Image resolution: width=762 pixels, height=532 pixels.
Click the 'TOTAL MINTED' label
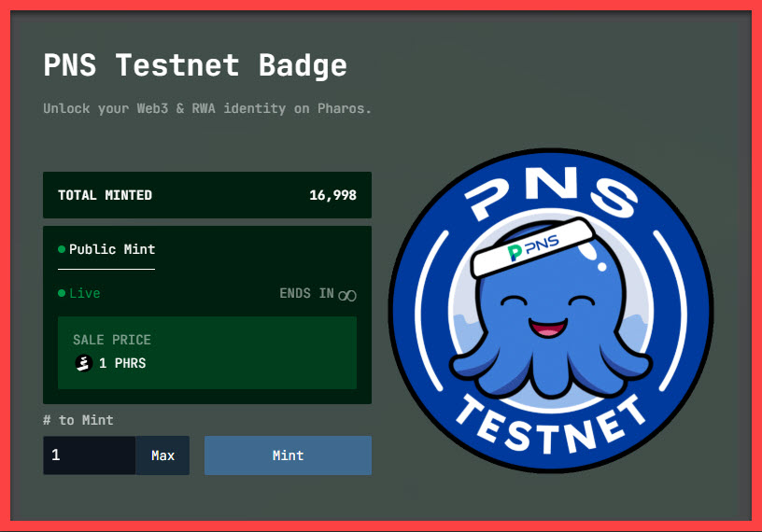click(x=105, y=195)
